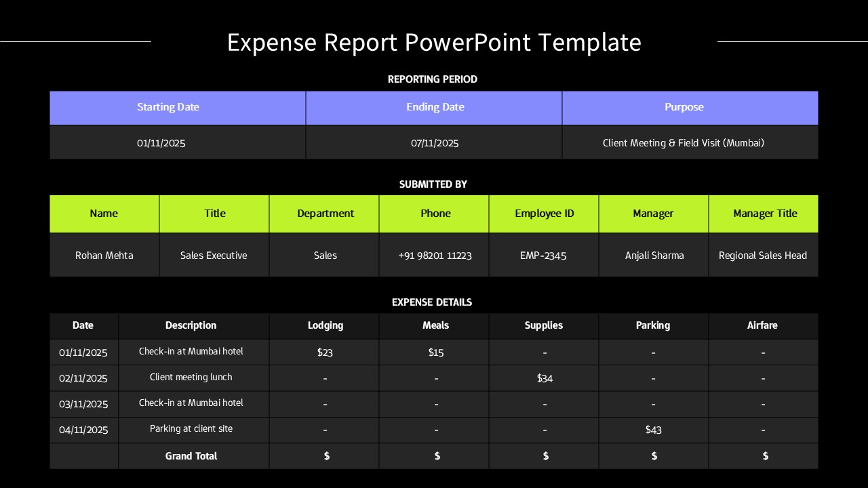Select the Client Meeting & Field Visit purpose cell

pos(684,143)
